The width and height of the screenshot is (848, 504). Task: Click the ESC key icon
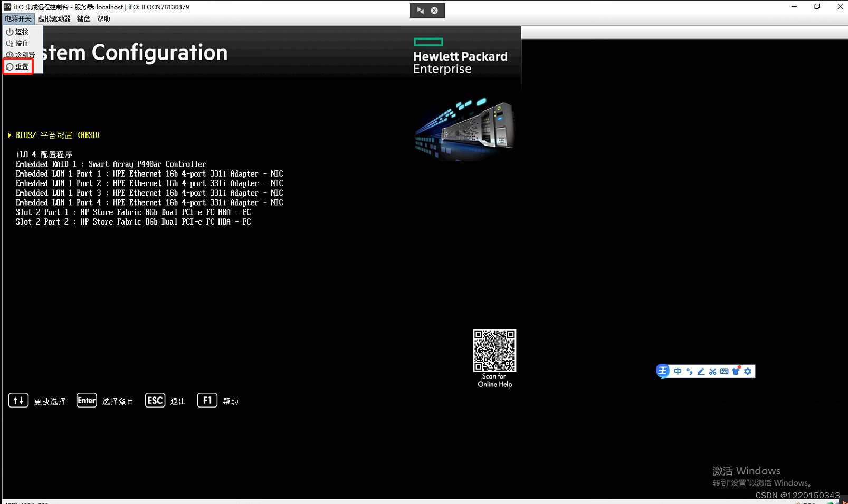(155, 401)
